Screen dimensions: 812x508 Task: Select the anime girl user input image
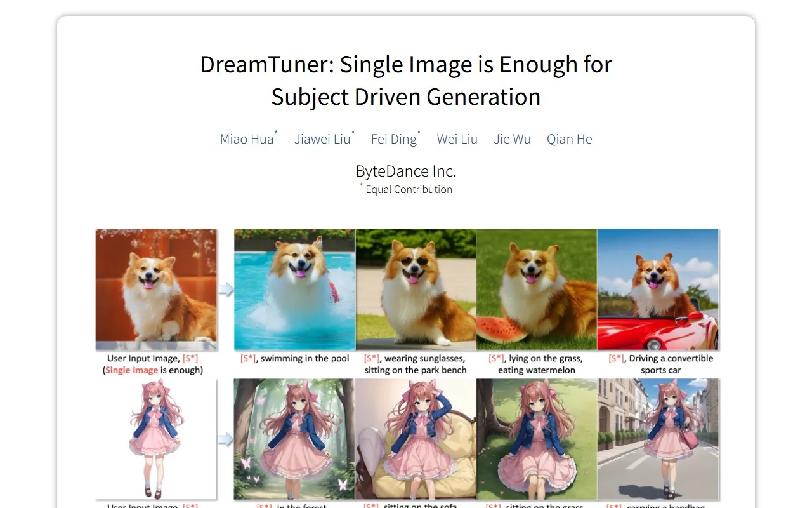pyautogui.click(x=157, y=438)
